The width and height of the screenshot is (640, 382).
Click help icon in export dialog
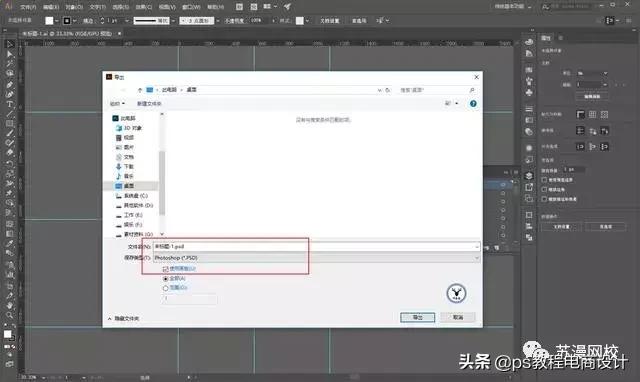(473, 104)
